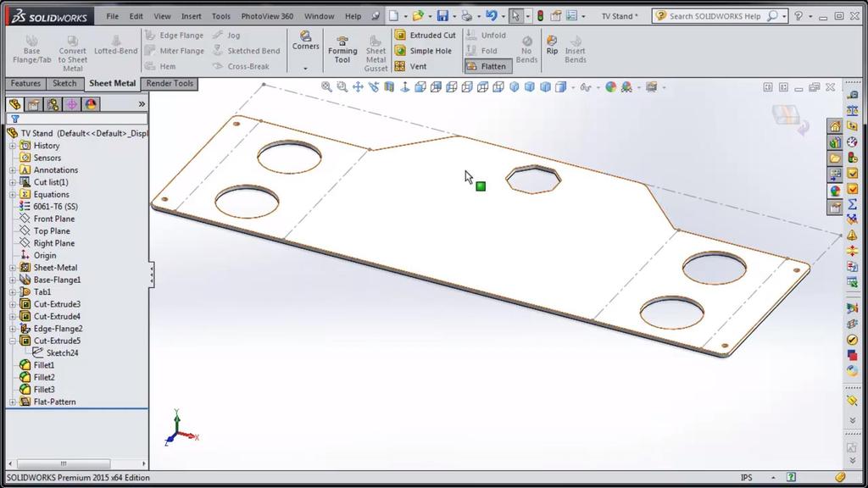868x488 pixels.
Task: Expand the manager panel tabs chevron
Action: (142, 104)
